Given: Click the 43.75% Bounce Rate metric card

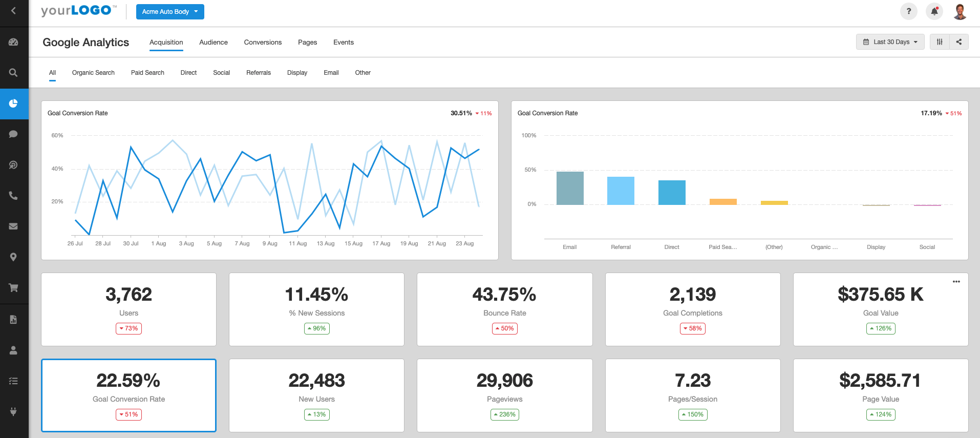Looking at the screenshot, I should 504,309.
